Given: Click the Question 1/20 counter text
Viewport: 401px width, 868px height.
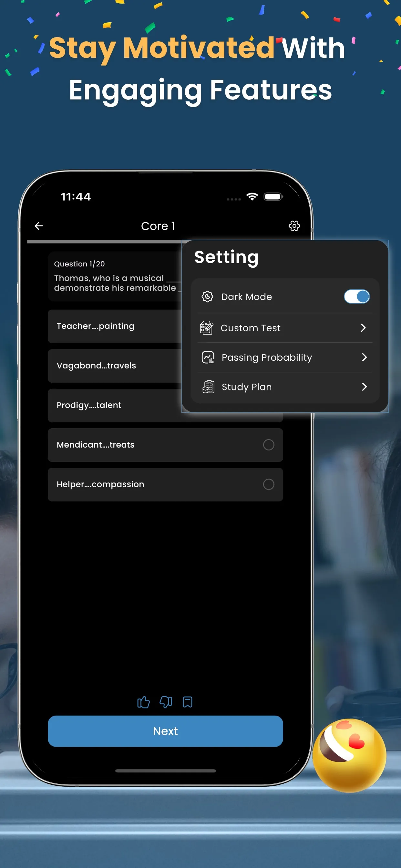Looking at the screenshot, I should click(x=79, y=264).
